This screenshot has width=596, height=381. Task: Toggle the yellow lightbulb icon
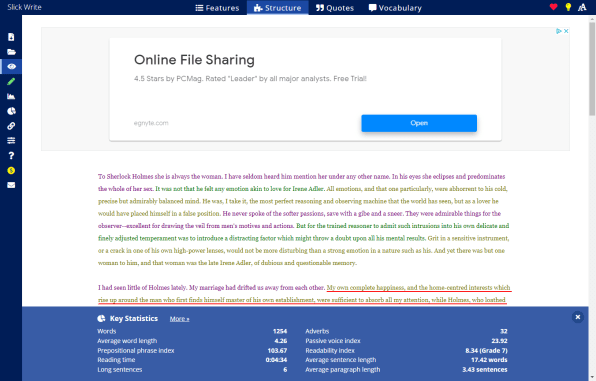(568, 7)
